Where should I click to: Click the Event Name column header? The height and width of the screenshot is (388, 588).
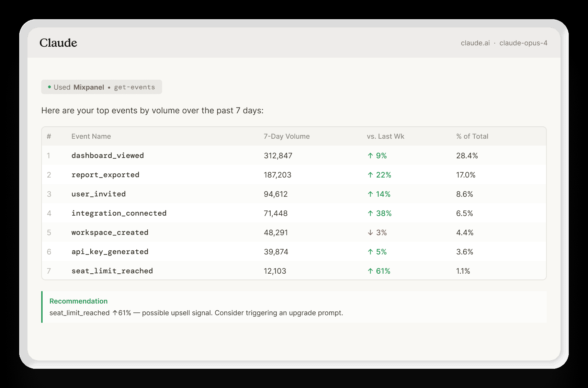tap(91, 136)
